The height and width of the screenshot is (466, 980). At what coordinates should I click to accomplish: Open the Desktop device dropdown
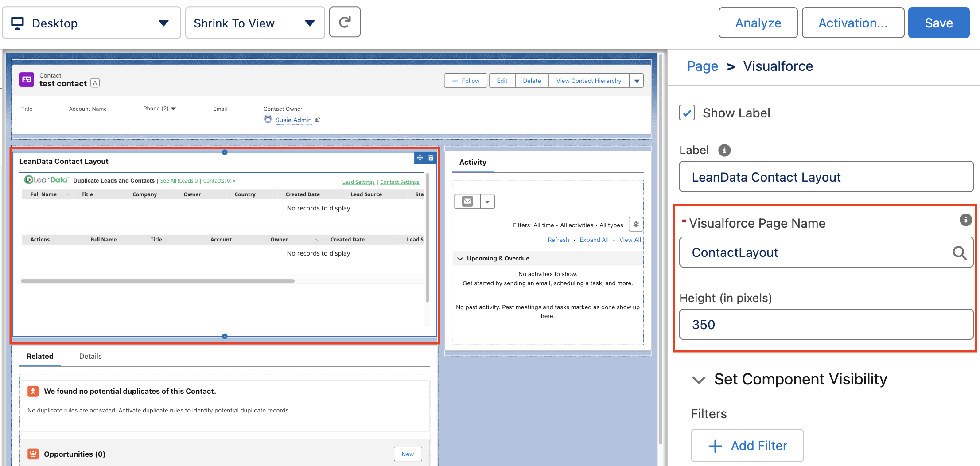(x=91, y=23)
